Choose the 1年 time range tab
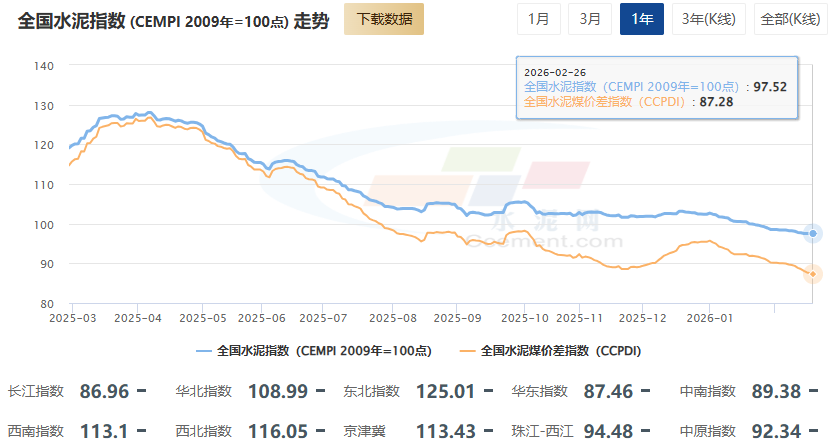The image size is (836, 448). (642, 20)
